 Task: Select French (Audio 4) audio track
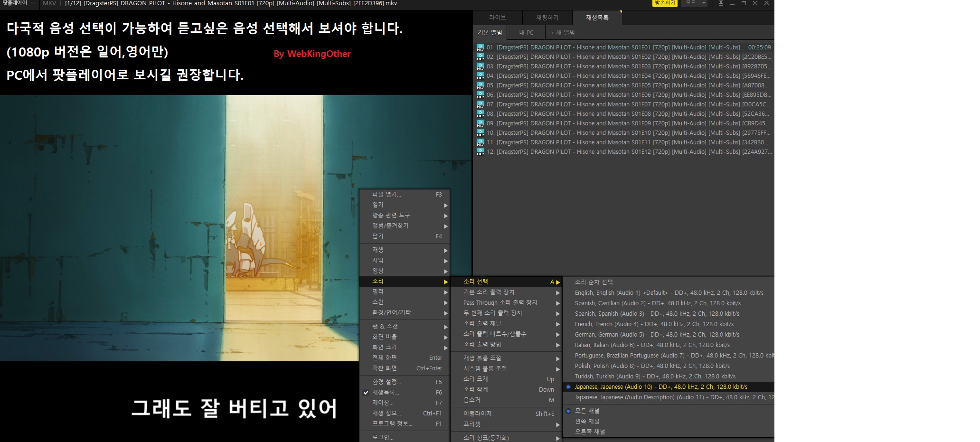tap(668, 324)
